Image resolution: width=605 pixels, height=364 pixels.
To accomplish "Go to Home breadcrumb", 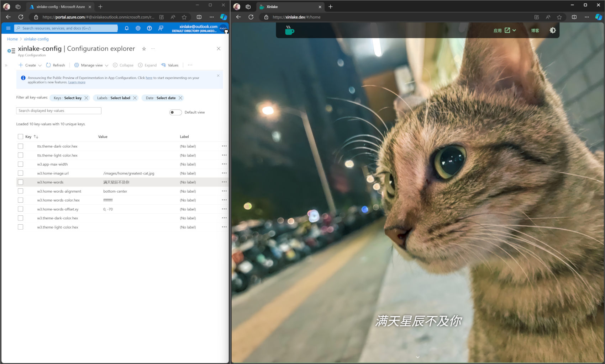I will pyautogui.click(x=12, y=39).
